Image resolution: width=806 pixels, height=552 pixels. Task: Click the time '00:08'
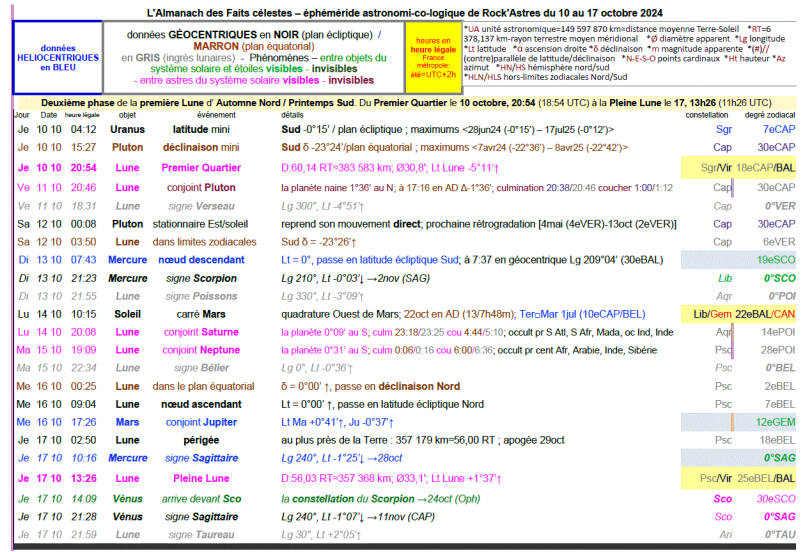[x=84, y=224]
